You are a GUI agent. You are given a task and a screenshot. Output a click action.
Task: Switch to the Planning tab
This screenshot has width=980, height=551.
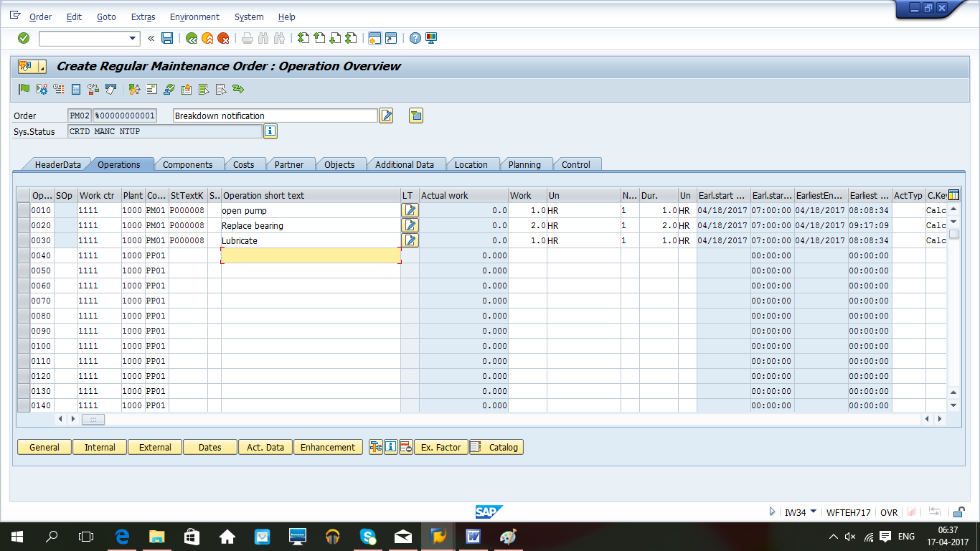tap(524, 164)
